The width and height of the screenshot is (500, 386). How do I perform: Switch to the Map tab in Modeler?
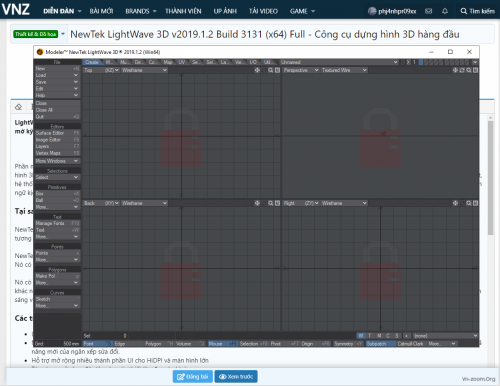(168, 62)
